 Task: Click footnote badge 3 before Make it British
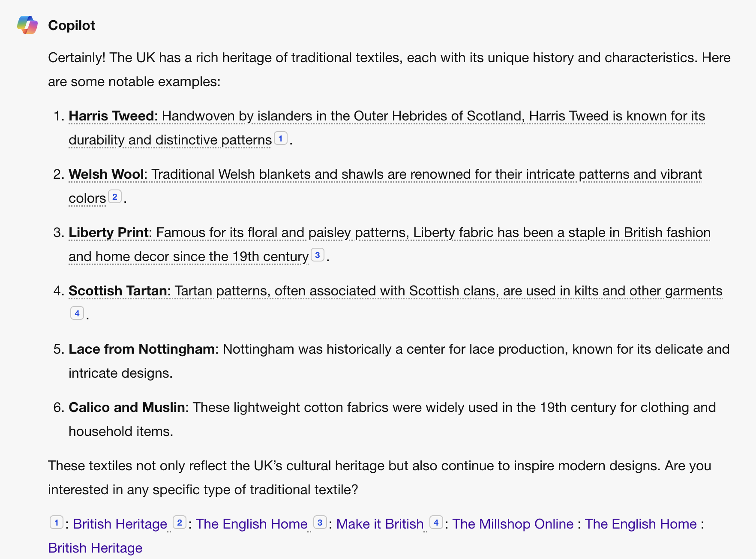(x=320, y=523)
